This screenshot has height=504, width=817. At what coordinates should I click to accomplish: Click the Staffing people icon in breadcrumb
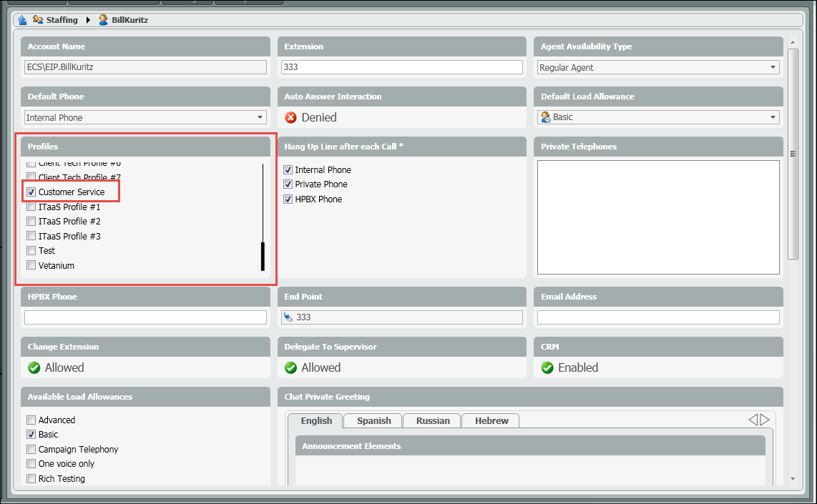pos(38,20)
